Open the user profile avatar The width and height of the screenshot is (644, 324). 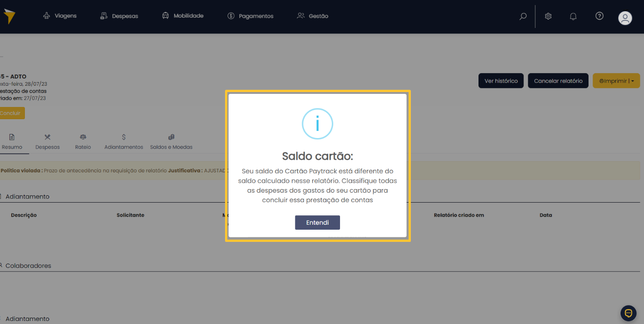625,18
